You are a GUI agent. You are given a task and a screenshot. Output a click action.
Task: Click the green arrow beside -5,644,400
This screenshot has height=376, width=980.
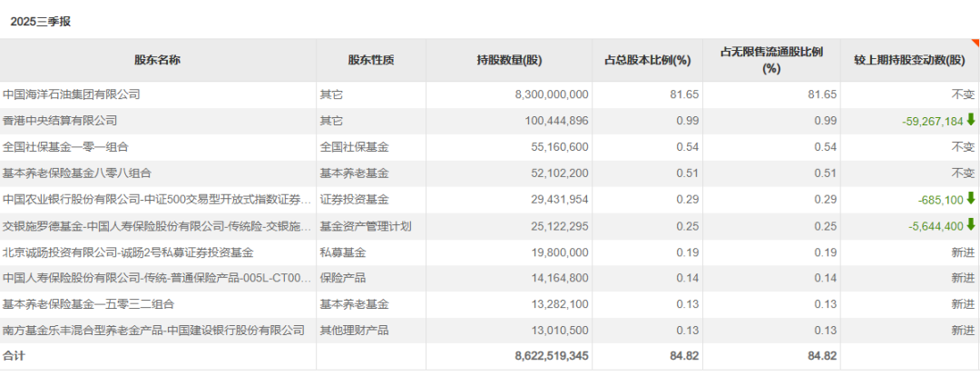pyautogui.click(x=971, y=225)
